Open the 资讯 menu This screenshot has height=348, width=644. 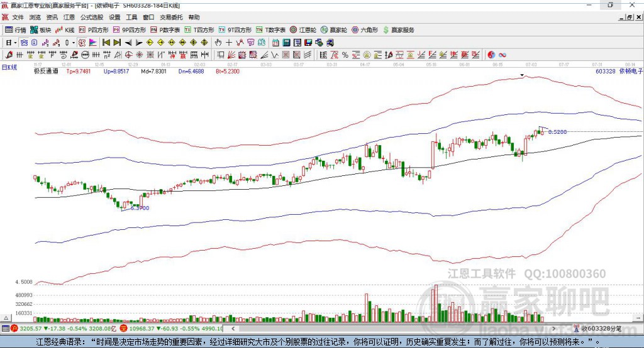pyautogui.click(x=52, y=17)
